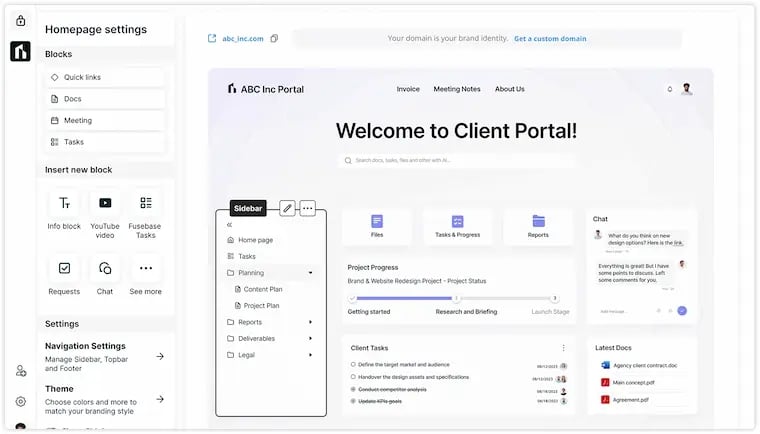Expand the Deliverables folder in sidebar
The image size is (760, 434).
(x=310, y=338)
